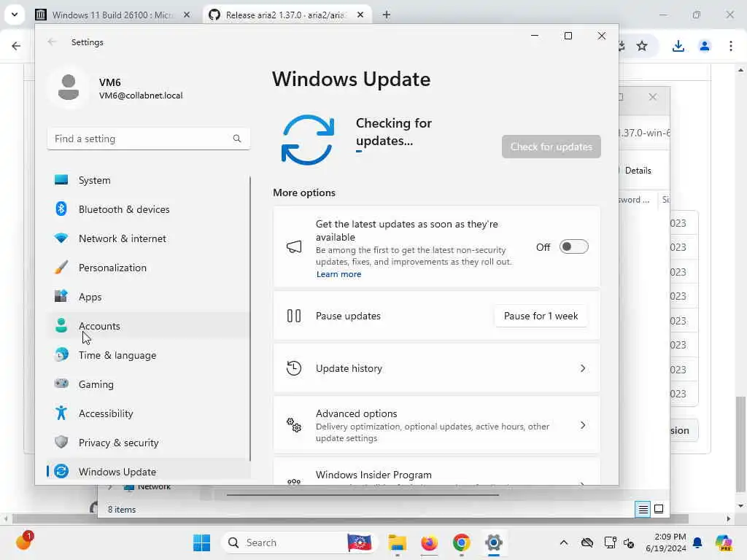Click Find a setting search field

point(148,139)
